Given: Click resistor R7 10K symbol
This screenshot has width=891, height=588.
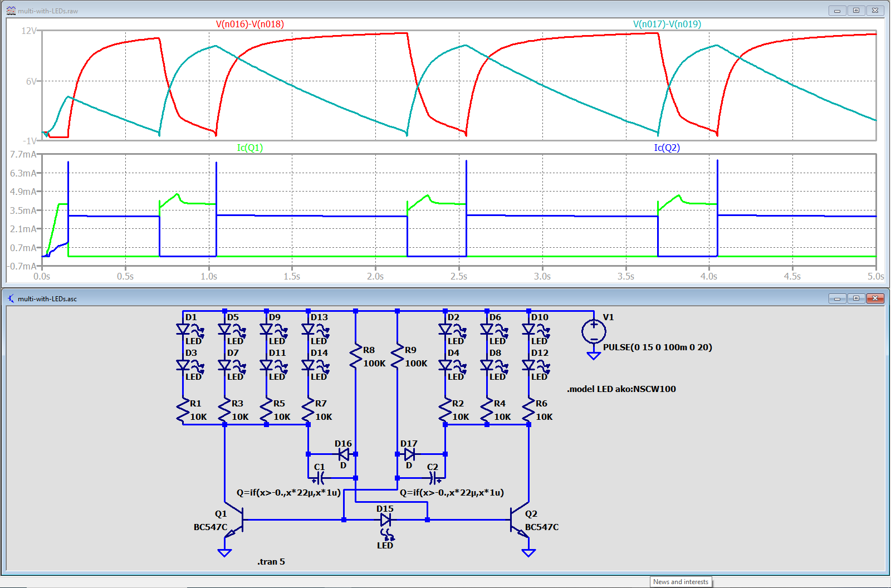Looking at the screenshot, I should [309, 410].
